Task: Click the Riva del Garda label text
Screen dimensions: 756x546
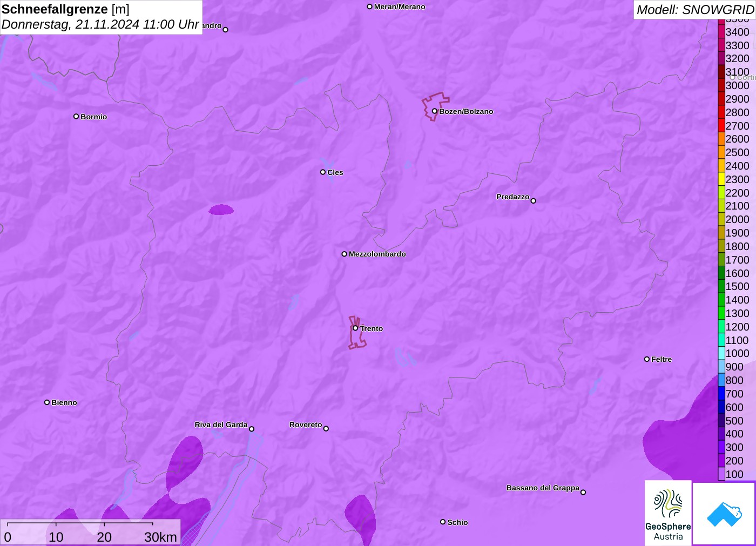Action: coord(221,424)
